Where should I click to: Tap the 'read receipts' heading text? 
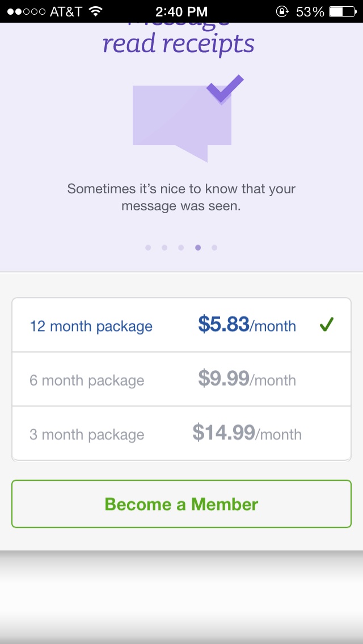point(179,44)
